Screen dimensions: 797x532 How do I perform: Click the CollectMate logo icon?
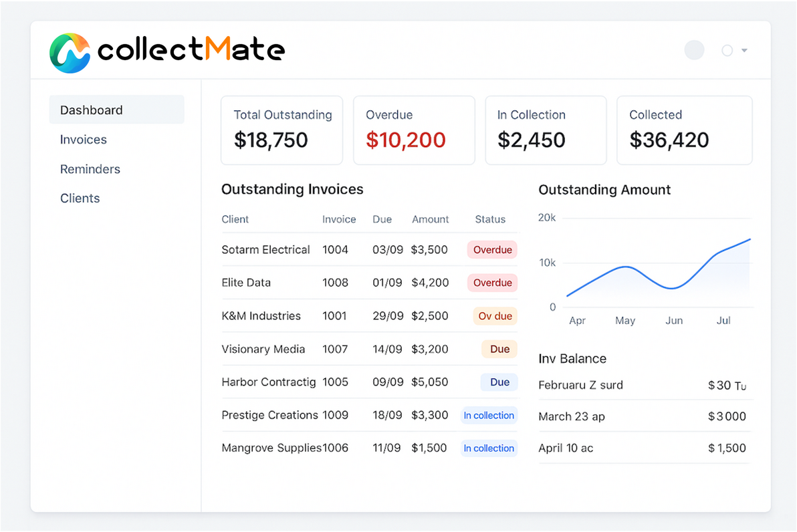pos(70,53)
